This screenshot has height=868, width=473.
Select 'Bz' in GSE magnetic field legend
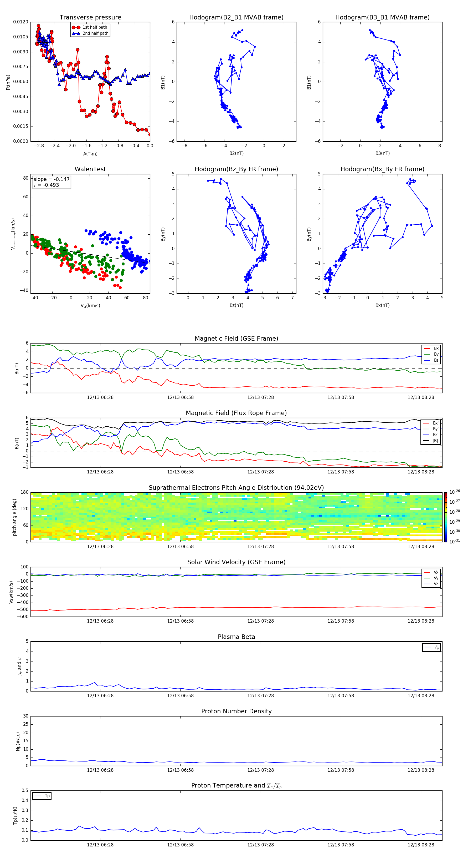[431, 360]
